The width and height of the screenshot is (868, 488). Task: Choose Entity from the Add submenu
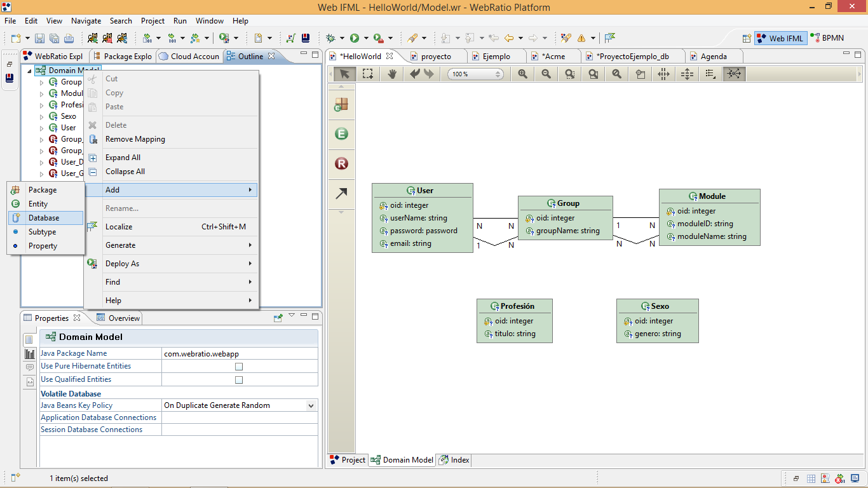pos(46,204)
